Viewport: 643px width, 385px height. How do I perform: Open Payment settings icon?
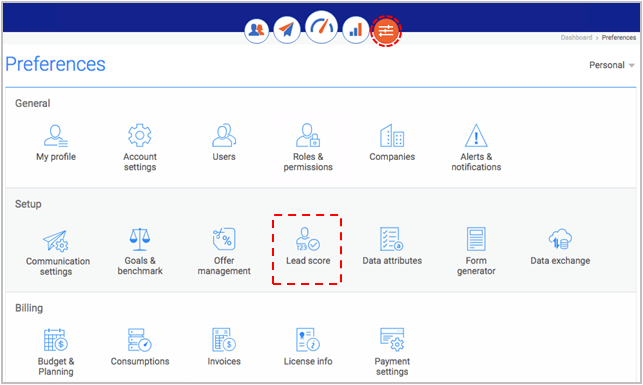[392, 340]
